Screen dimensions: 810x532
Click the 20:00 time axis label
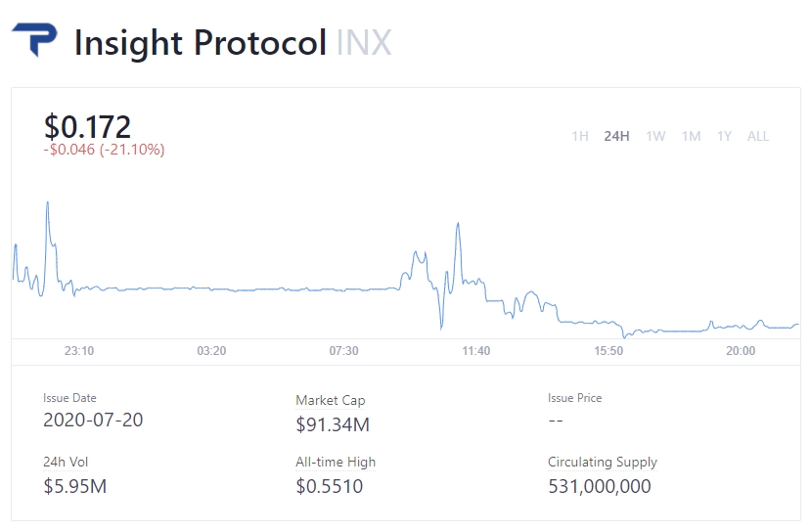(741, 350)
